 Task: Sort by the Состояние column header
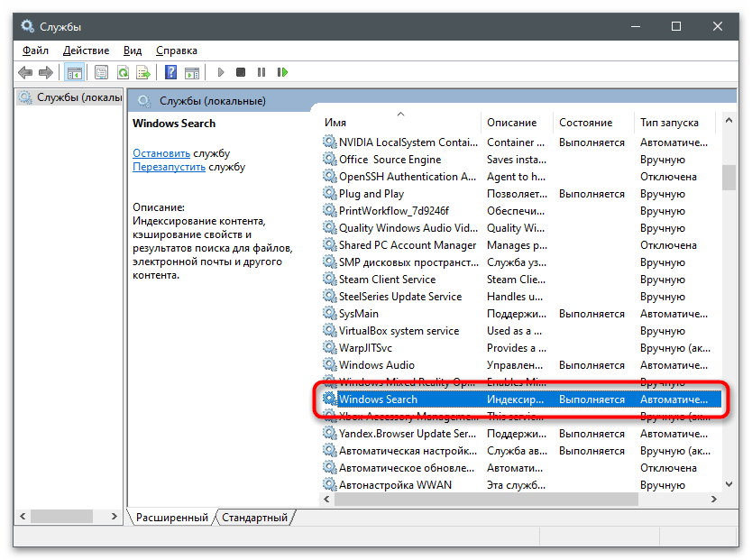[x=593, y=123]
